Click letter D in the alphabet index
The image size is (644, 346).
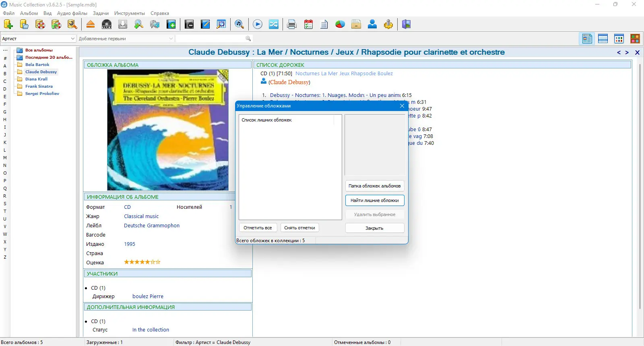coord(5,89)
